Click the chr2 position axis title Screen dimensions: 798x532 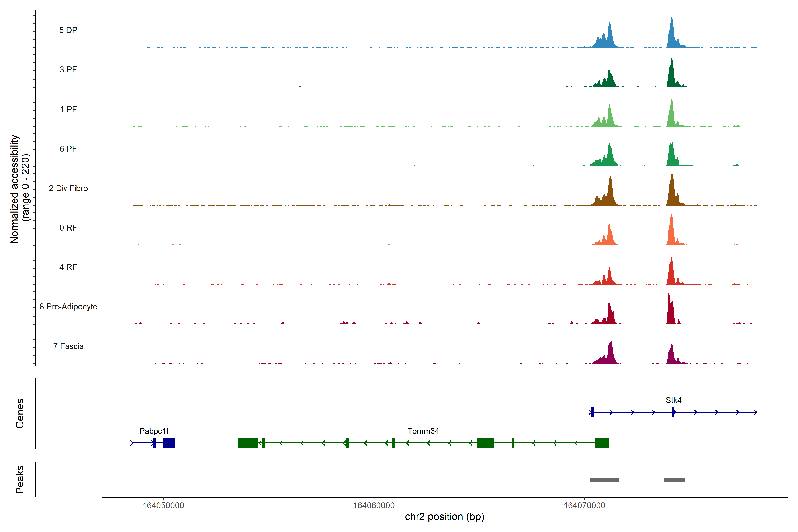pyautogui.click(x=444, y=517)
